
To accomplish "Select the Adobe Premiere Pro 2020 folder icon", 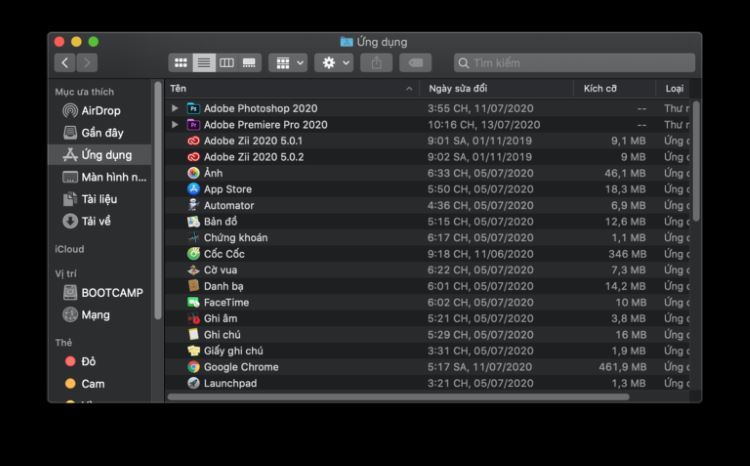I will (193, 125).
